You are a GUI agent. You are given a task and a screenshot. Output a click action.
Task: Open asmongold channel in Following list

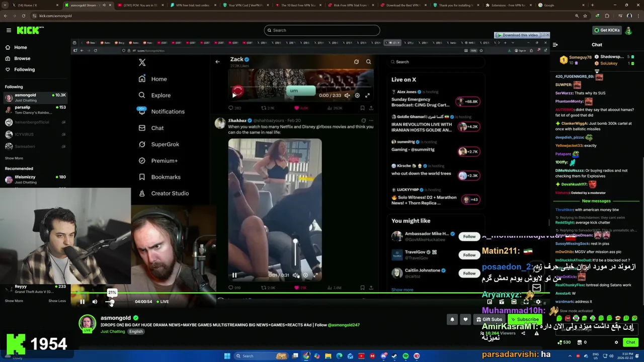pos(35,97)
